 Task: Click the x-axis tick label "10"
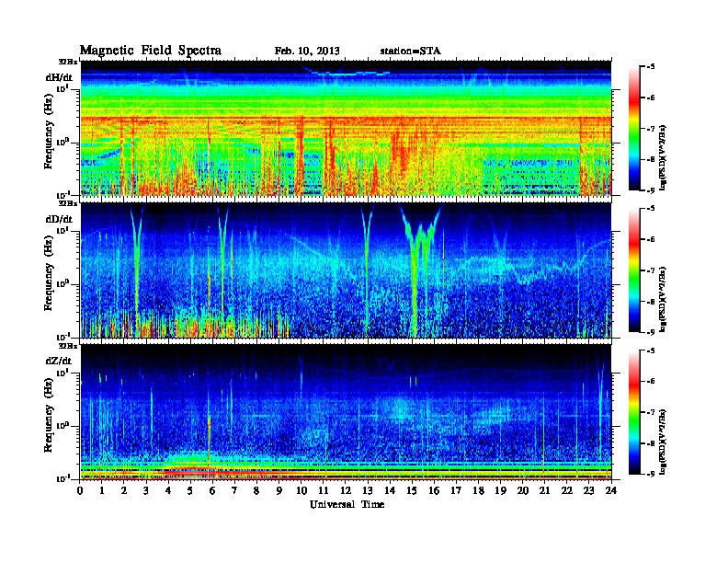pyautogui.click(x=301, y=490)
